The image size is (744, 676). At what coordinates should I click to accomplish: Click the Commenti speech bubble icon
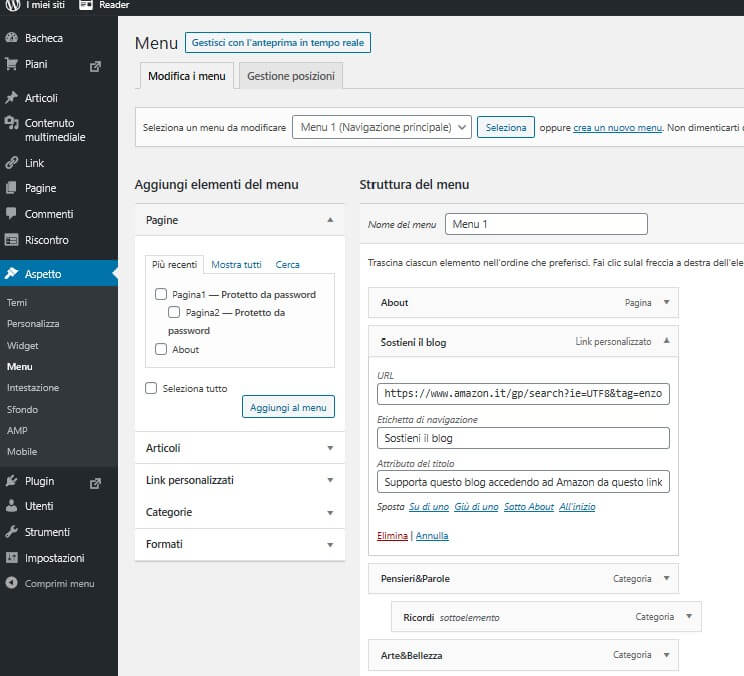(x=11, y=214)
